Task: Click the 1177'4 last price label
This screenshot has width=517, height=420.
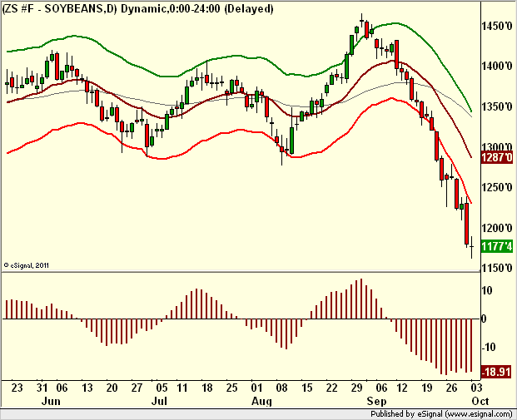Action: 497,246
